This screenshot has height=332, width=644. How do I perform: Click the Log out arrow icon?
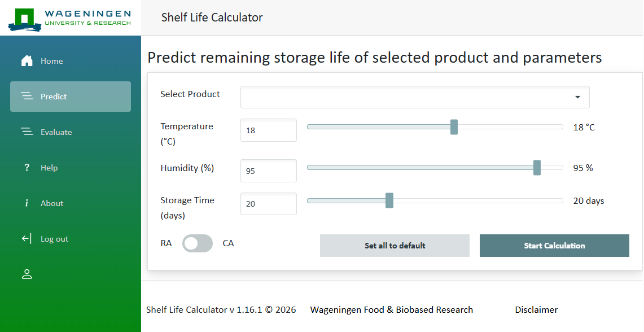[x=27, y=239]
